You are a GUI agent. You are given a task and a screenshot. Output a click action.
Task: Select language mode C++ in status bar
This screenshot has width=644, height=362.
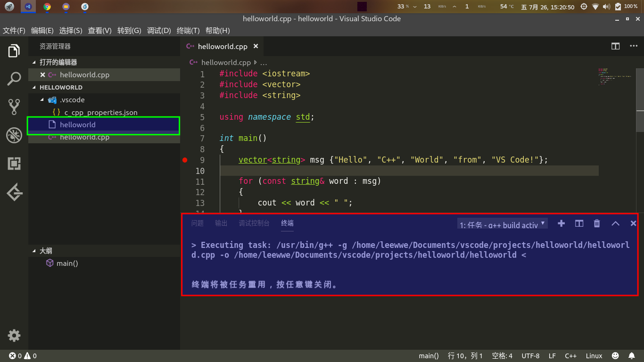571,356
